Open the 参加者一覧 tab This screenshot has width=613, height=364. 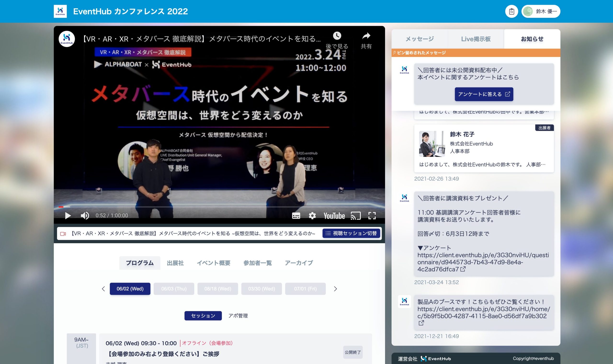click(257, 263)
